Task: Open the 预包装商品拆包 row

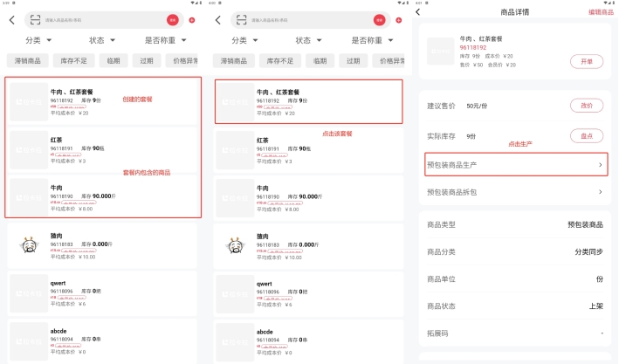Action: click(x=515, y=192)
